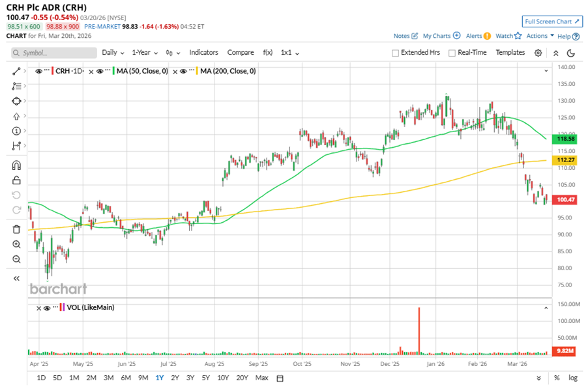Open the date range calendar icon

(280, 378)
